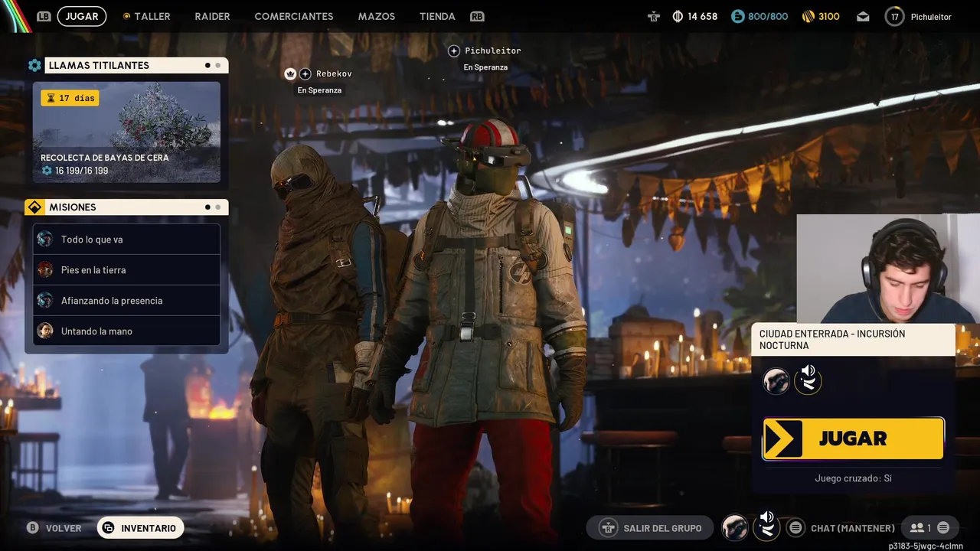Screen dimensions: 980x551
Task: Open the Pichuleitor profile name in the top bar
Action: (x=931, y=17)
